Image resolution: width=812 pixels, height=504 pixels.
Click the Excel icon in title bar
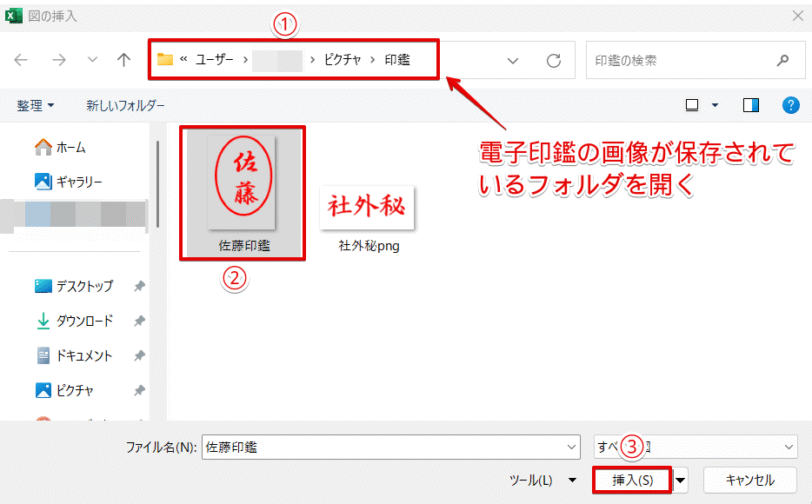(13, 16)
